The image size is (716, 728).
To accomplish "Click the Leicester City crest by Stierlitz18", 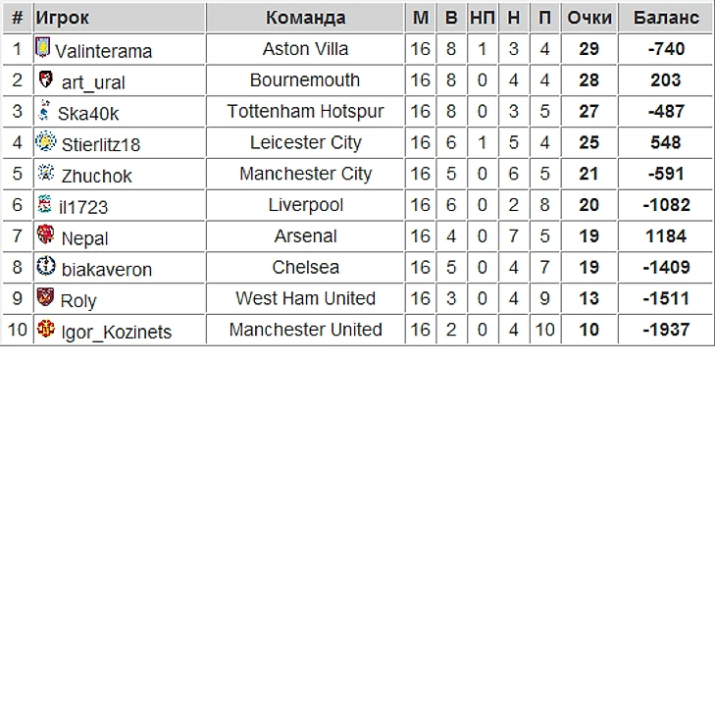I will (x=45, y=141).
